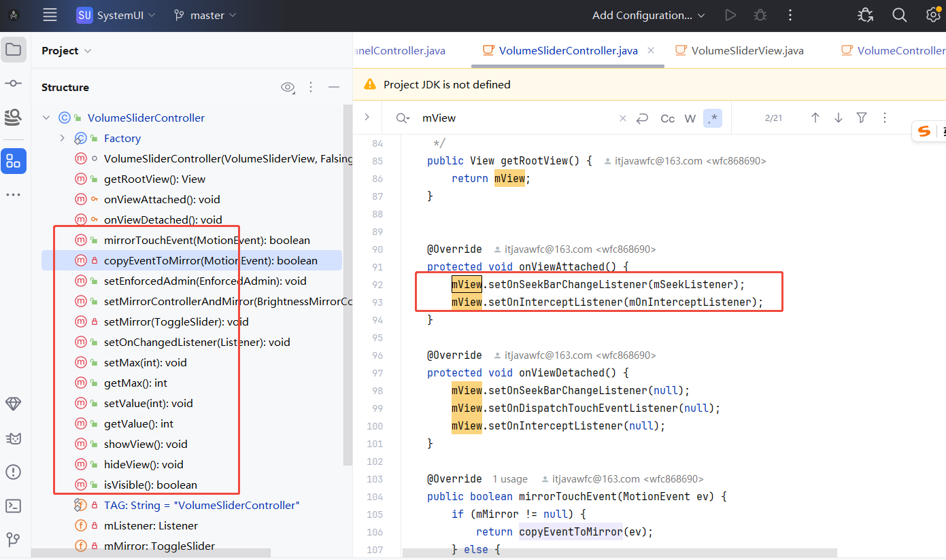Open search history magnifier dropdown

point(403,118)
